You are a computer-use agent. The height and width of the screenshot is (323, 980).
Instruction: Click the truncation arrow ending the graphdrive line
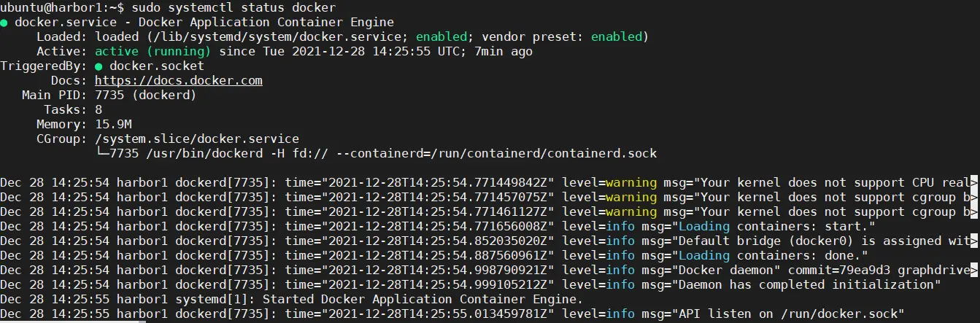tap(975, 270)
